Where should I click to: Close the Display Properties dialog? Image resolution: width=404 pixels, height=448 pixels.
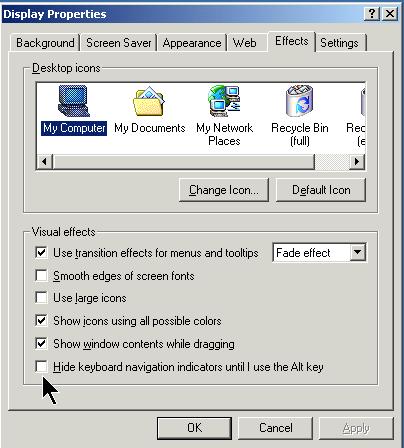tap(390, 14)
